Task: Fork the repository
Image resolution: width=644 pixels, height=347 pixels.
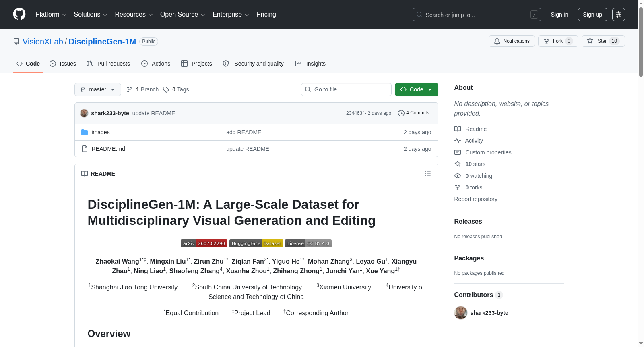Action: pyautogui.click(x=558, y=41)
